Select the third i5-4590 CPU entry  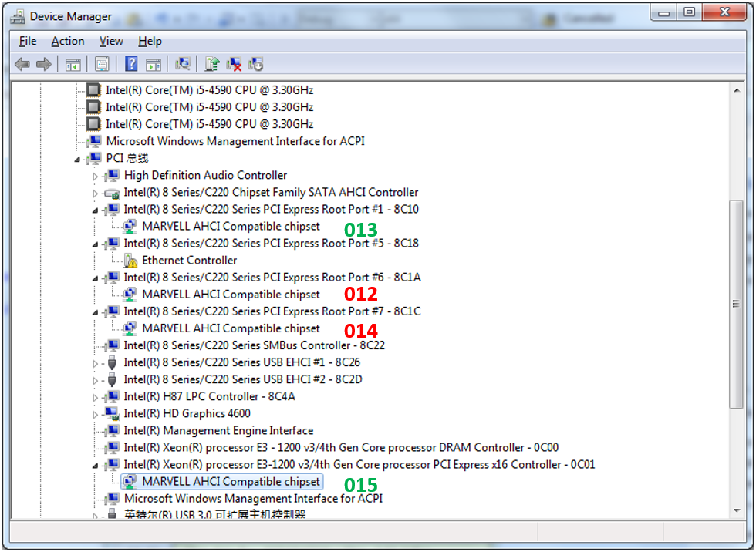coord(209,124)
